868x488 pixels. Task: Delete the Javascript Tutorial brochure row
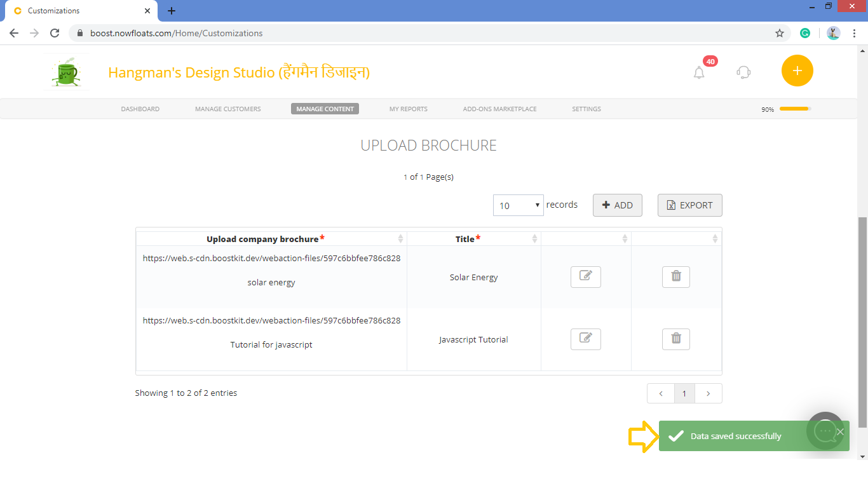(x=676, y=339)
